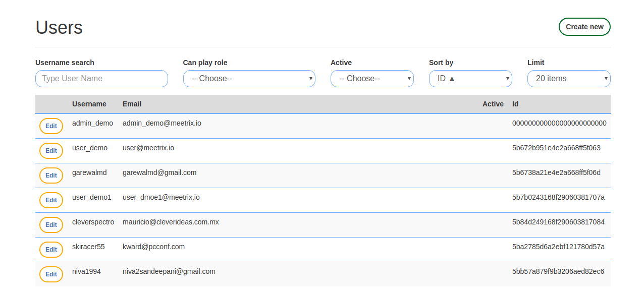Click Edit next to skiracer55

51,250
